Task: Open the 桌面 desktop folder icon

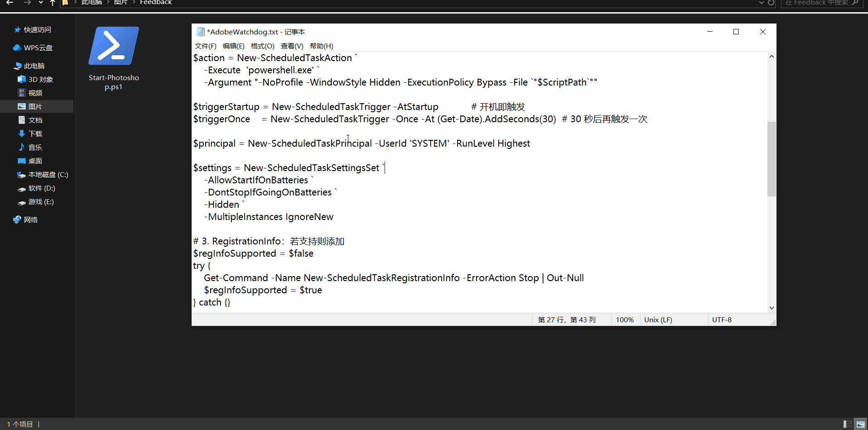Action: click(x=22, y=161)
